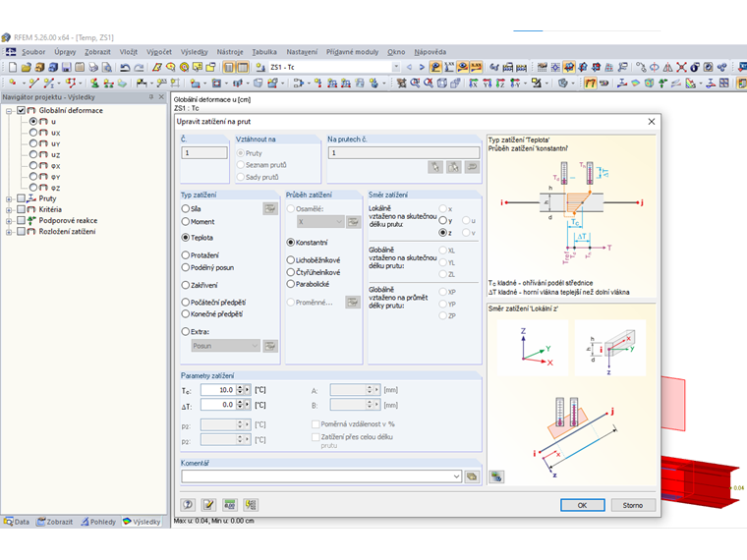The width and height of the screenshot is (747, 560).
Task: Expand the Pruty tree node in navigator
Action: tap(9, 198)
